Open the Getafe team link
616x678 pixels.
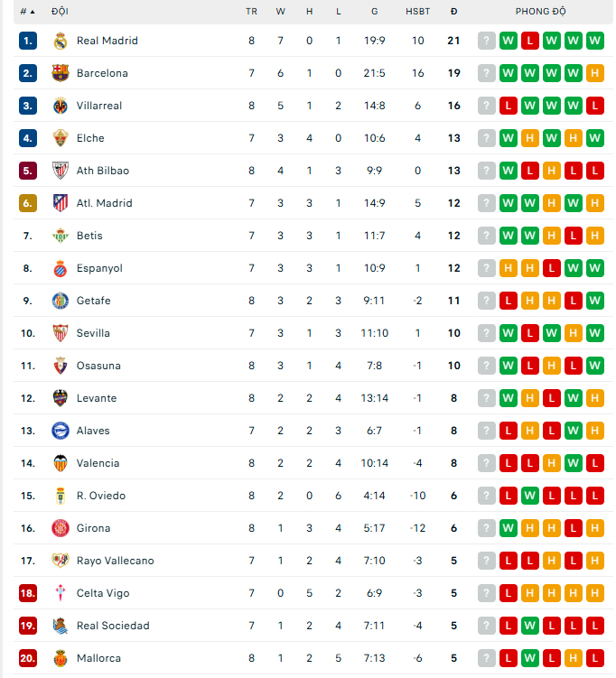(93, 301)
